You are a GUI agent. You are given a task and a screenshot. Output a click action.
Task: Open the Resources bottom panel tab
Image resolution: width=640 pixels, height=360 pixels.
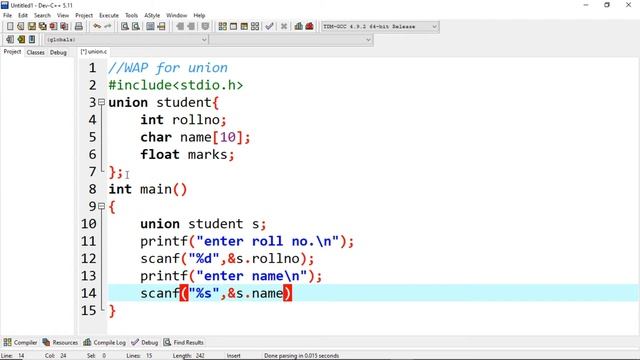[60, 342]
